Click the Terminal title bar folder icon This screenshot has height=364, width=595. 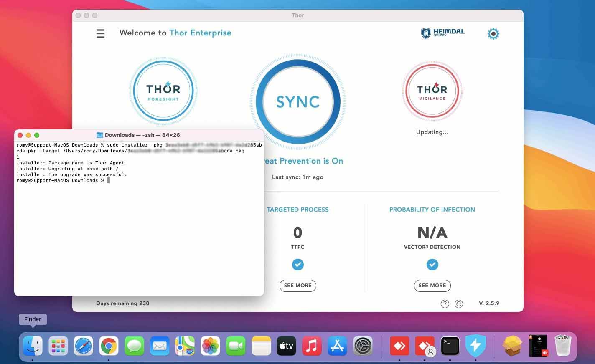(100, 135)
